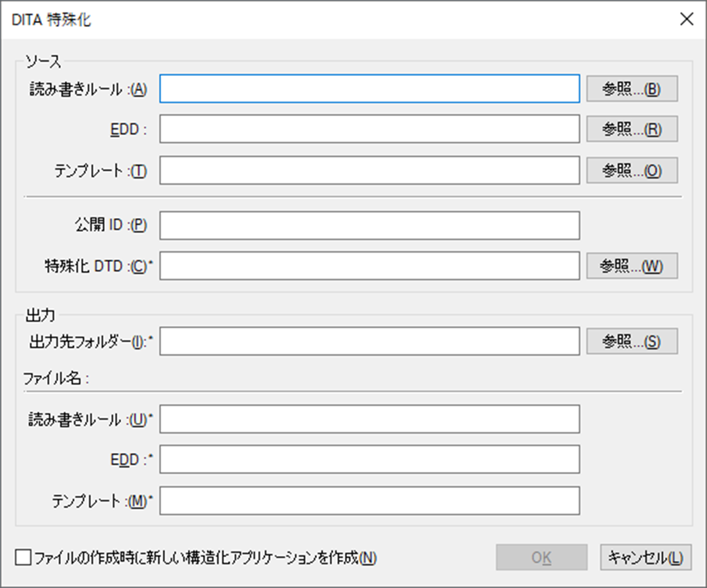Browse for output folder with 参照...(S)

[631, 341]
